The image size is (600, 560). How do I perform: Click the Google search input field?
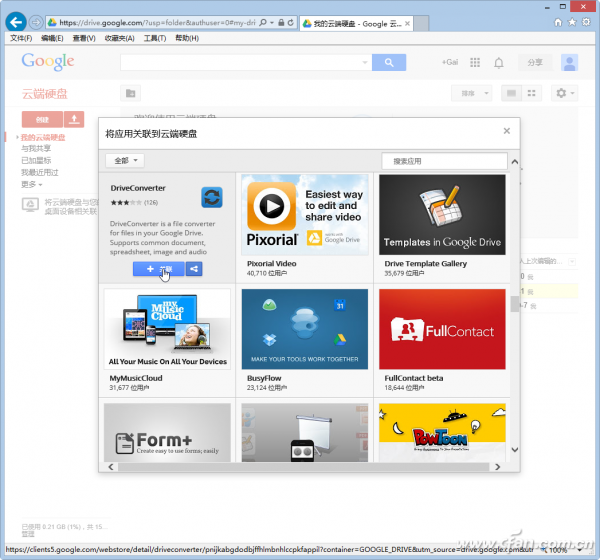click(246, 62)
